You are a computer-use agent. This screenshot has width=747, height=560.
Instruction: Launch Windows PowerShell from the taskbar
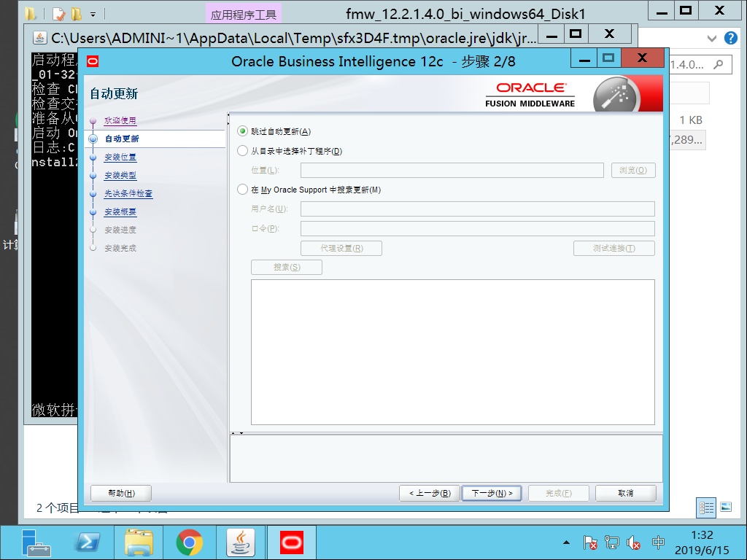[x=87, y=542]
